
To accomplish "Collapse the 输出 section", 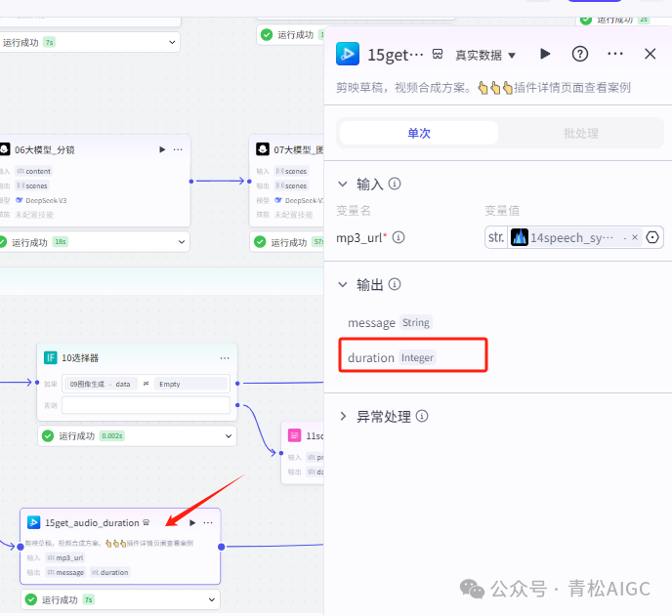I will (x=343, y=284).
